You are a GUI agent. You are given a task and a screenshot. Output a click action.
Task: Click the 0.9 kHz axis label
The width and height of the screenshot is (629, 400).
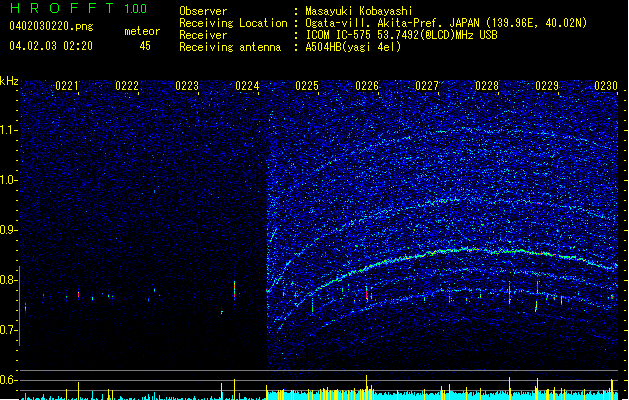tap(9, 230)
